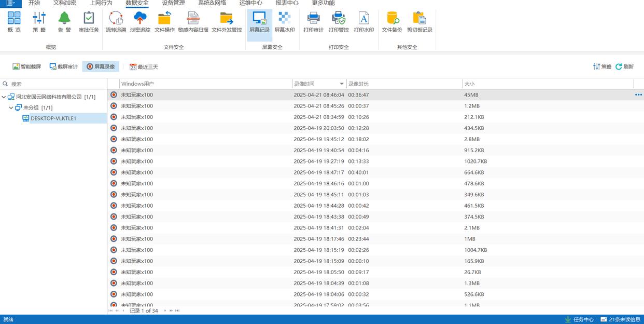Open the 录像时间 column sort dropdown

[x=342, y=84]
